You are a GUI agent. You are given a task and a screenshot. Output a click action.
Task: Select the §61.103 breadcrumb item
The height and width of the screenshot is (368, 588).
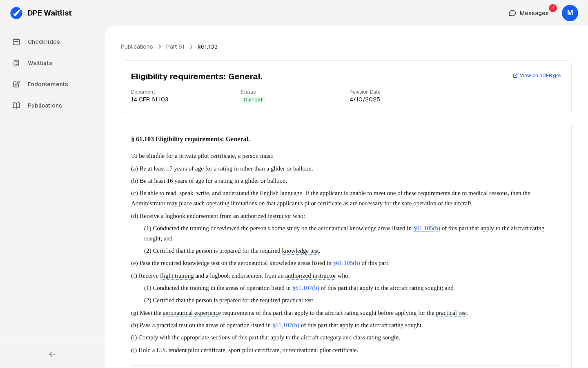(x=207, y=47)
